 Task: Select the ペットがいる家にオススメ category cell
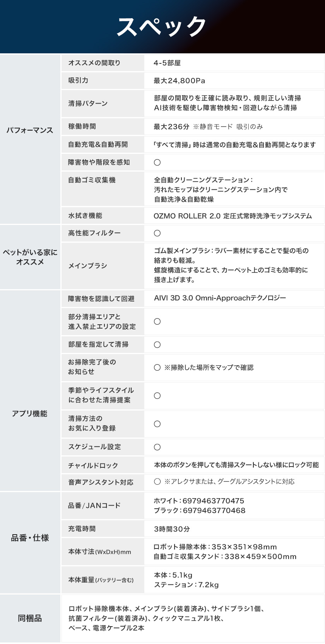[x=30, y=257]
